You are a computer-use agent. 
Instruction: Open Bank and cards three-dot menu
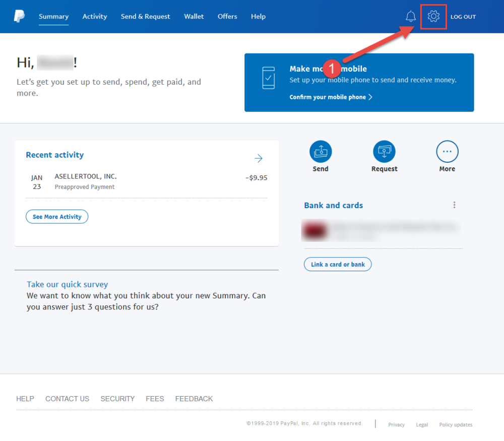click(x=454, y=205)
